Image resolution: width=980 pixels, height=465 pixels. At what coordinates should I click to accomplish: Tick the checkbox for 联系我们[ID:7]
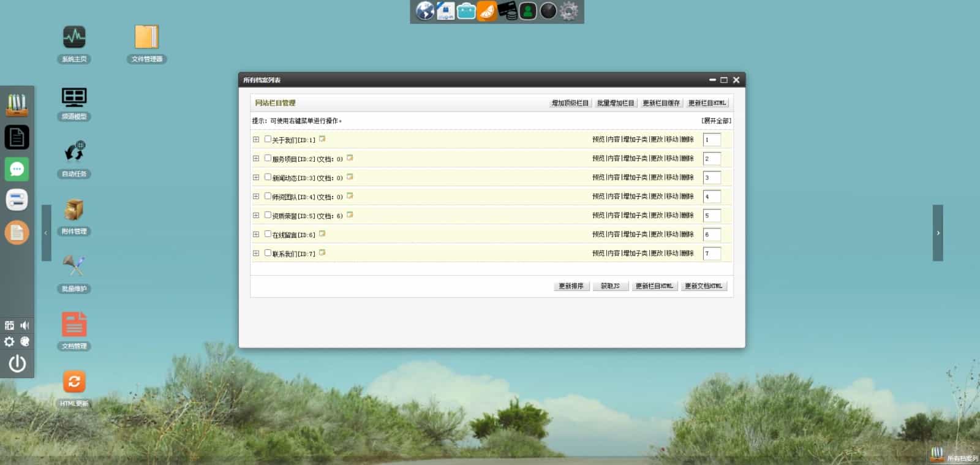pos(268,253)
